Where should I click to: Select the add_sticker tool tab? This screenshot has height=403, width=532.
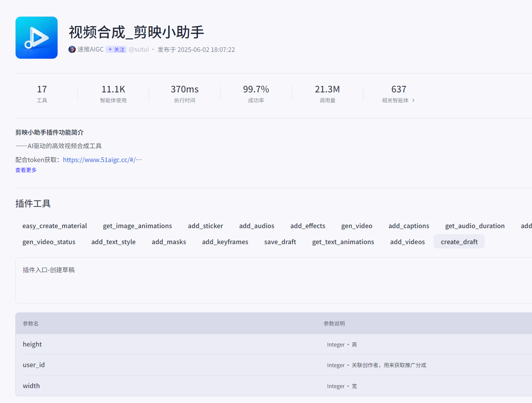205,226
